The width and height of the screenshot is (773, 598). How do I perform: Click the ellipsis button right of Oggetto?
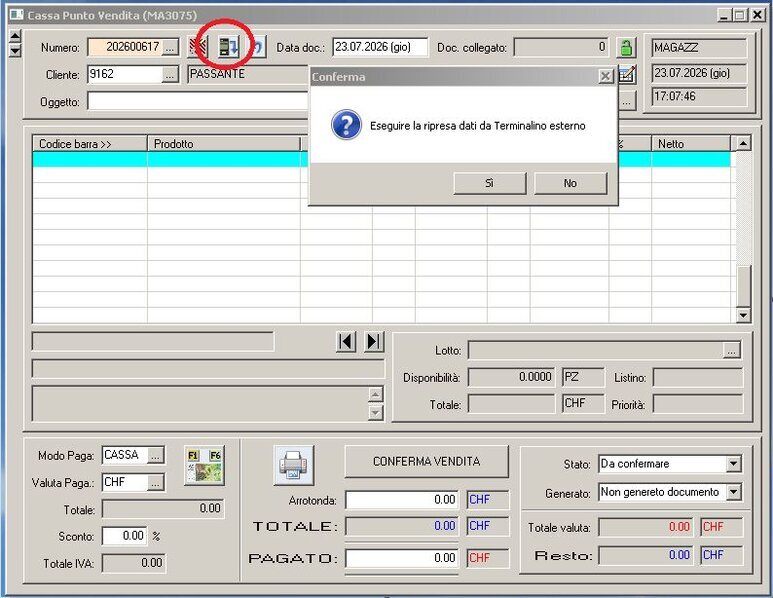pos(627,102)
